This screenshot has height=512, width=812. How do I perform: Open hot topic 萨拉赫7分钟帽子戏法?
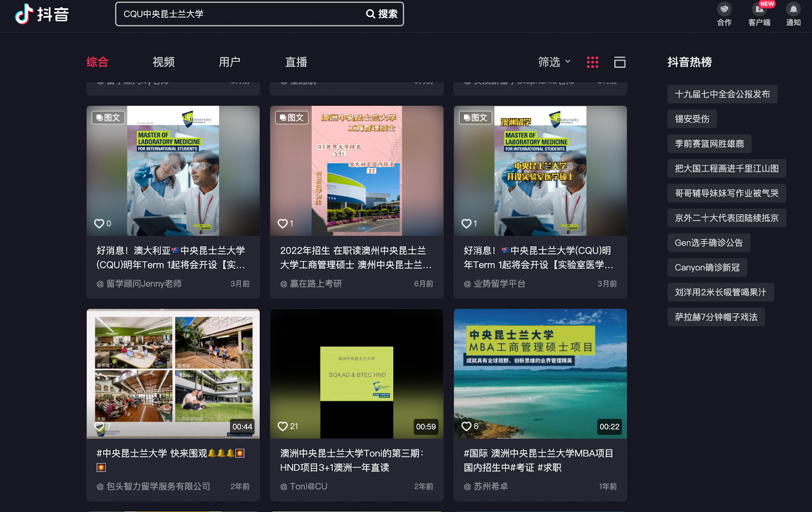[x=716, y=317]
